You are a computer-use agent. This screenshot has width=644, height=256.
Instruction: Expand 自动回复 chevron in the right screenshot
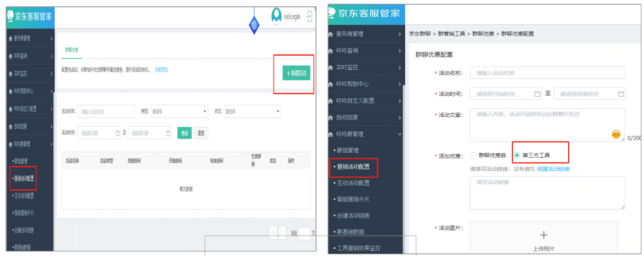click(400, 118)
